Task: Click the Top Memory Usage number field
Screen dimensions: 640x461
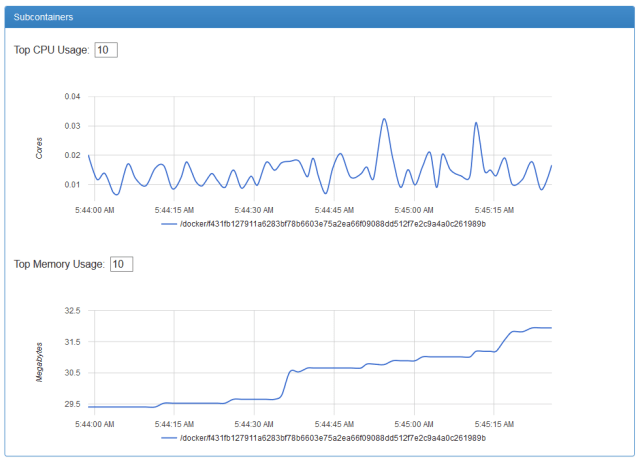Action: 122,264
